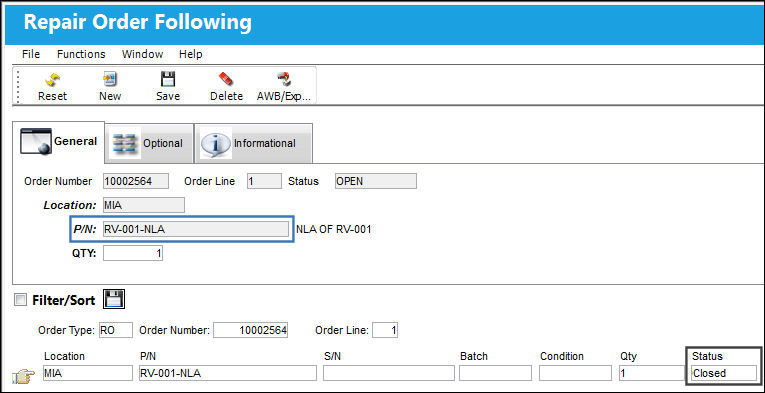Click the Status field showing OPEN
This screenshot has width=765, height=393.
(x=376, y=181)
